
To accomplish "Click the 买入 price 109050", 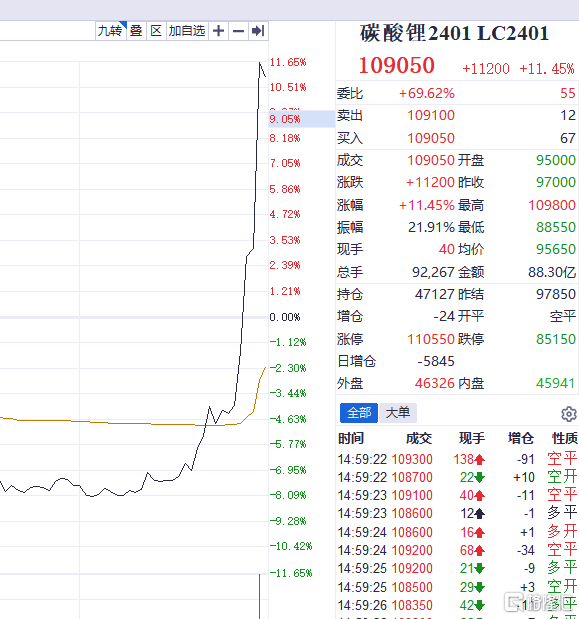I will [x=431, y=138].
